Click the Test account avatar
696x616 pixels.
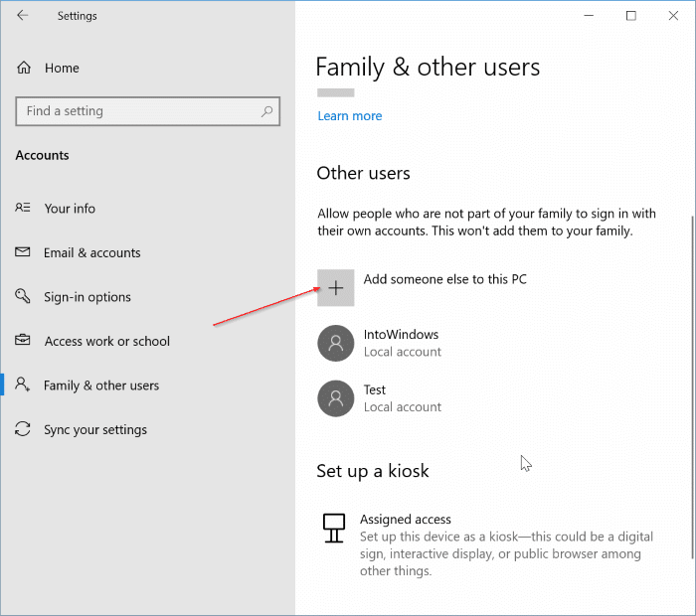point(336,398)
